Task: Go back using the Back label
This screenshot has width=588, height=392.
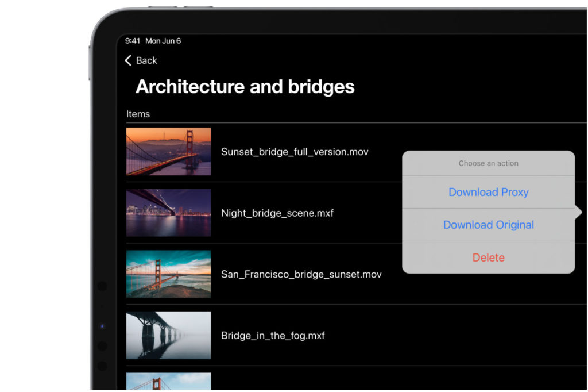Action: 146,60
